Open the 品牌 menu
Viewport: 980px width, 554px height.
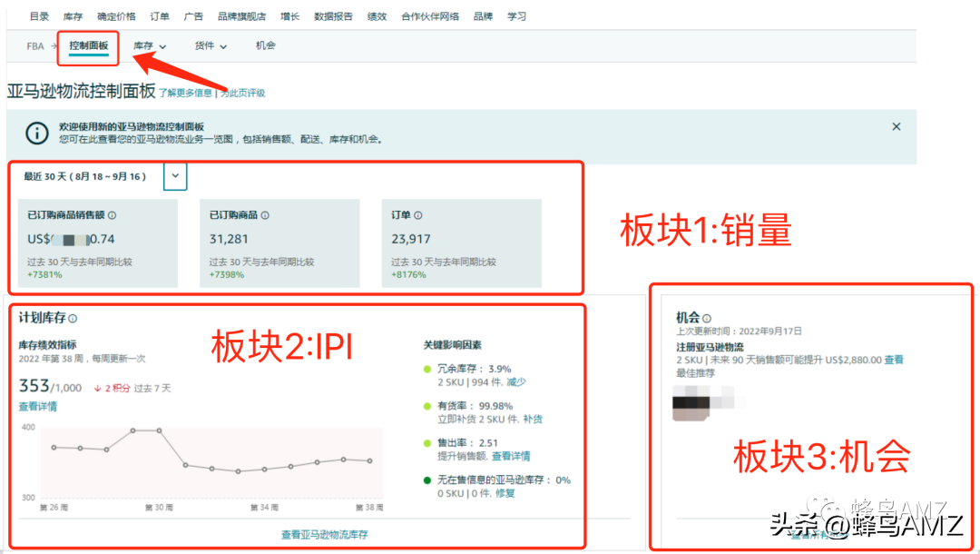(x=483, y=16)
